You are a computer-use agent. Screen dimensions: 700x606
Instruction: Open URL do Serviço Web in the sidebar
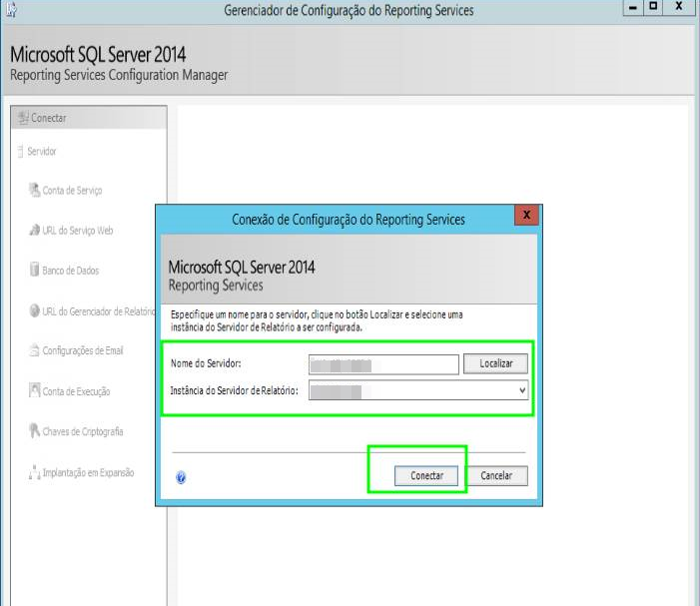(78, 231)
